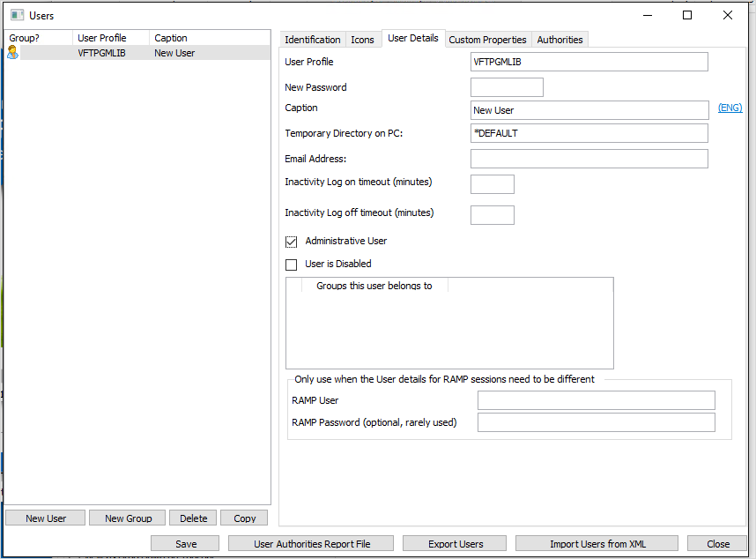Click the user icon beside VFTPGMLIB row
The image size is (756, 559).
[13, 53]
